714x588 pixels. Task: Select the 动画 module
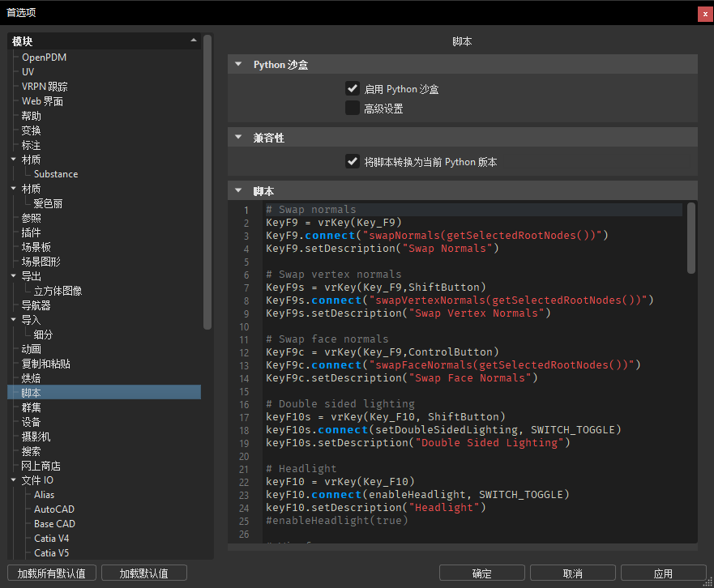31,348
